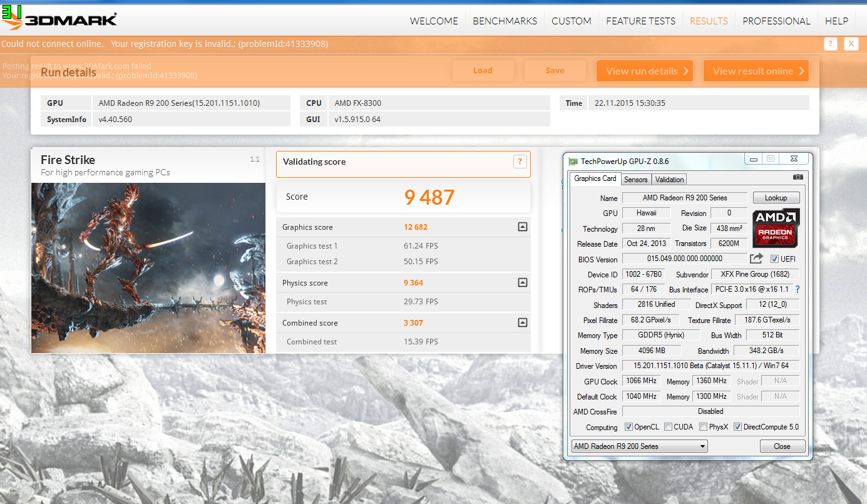Image resolution: width=867 pixels, height=504 pixels.
Task: Click the Memory Size value 4096 MB
Action: click(x=652, y=351)
